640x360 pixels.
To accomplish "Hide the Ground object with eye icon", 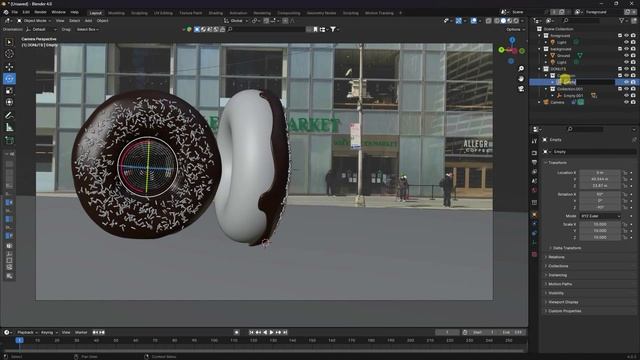I will click(626, 56).
